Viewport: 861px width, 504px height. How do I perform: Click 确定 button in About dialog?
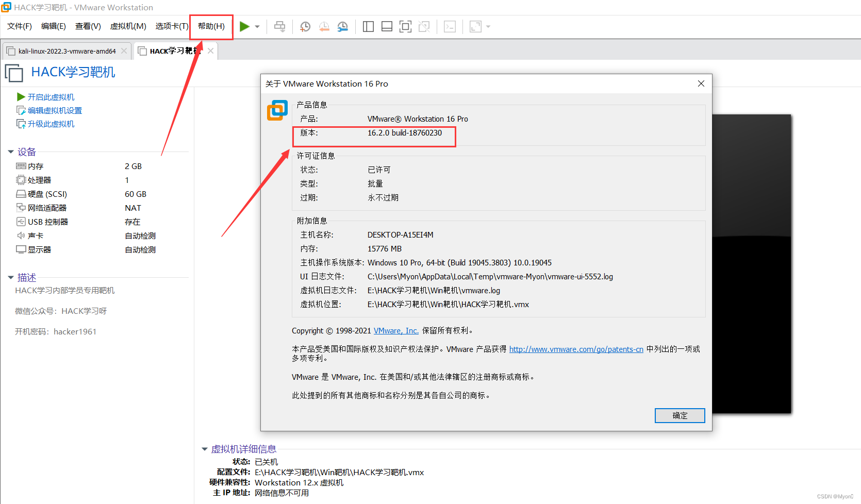pos(680,415)
